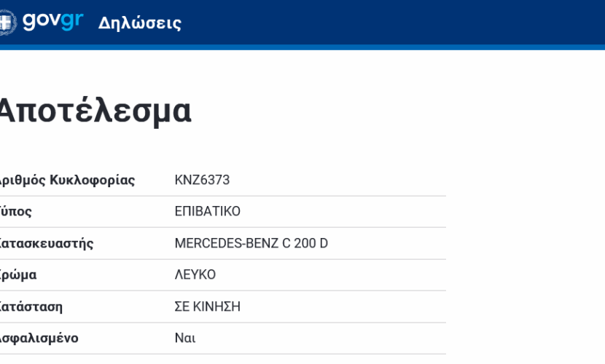Viewport: 605px width, 364px height.
Task: Click the ΣΕ ΚΙΝΗΣΗ status value
Action: (207, 306)
